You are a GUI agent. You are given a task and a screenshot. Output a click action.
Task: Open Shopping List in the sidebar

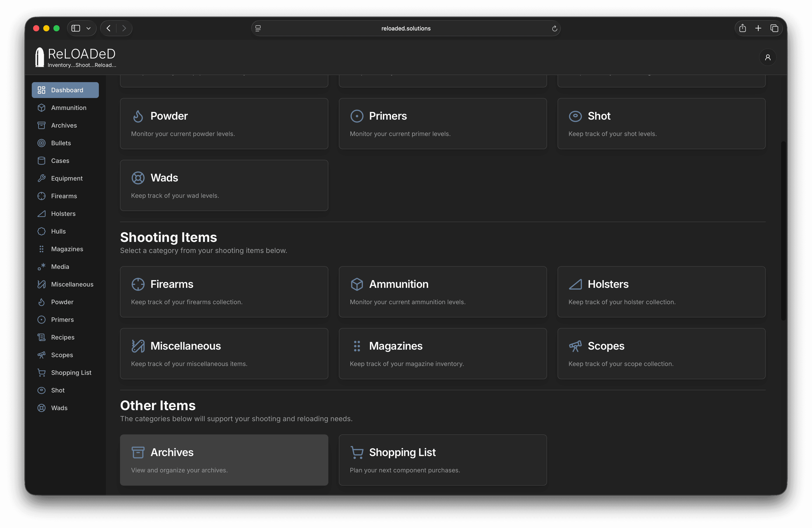pyautogui.click(x=65, y=373)
